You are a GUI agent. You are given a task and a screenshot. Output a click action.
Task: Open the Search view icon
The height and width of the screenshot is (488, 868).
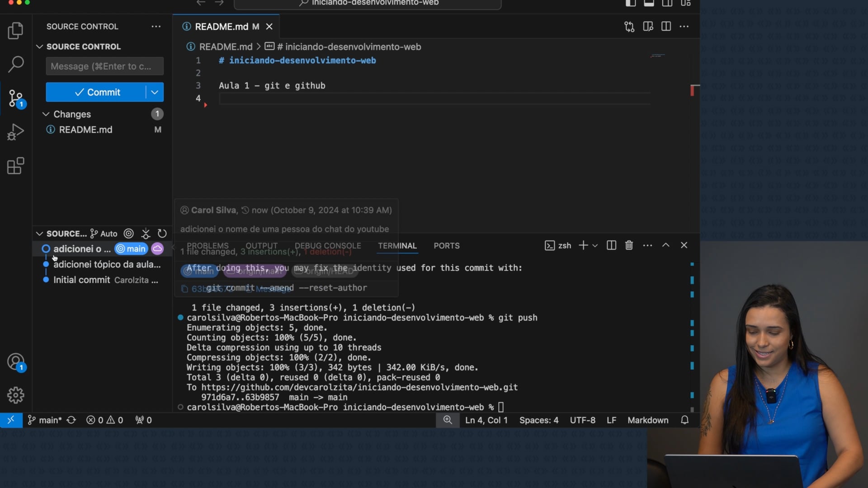click(x=15, y=64)
